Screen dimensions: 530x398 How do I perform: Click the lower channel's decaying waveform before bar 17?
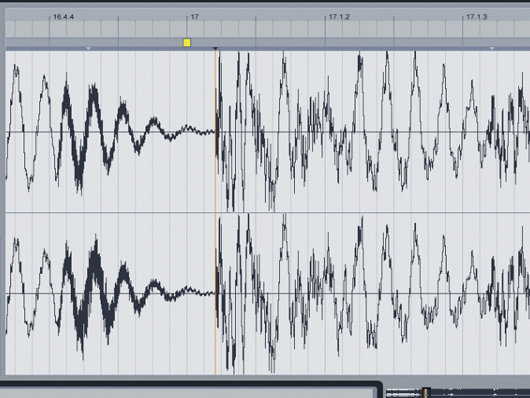(112, 294)
